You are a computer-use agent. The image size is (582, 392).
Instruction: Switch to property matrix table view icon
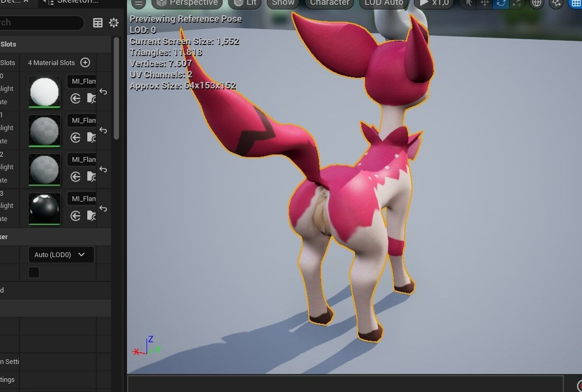[98, 23]
